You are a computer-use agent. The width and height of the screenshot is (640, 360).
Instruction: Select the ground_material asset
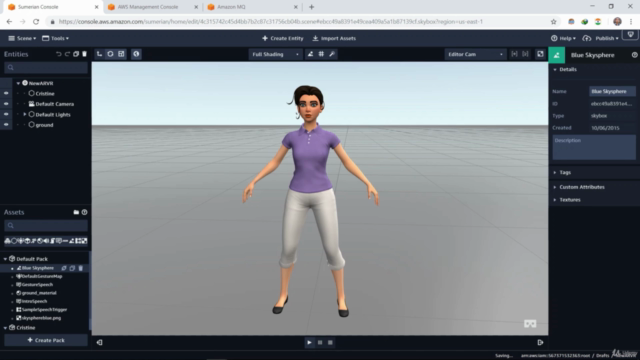pos(39,293)
